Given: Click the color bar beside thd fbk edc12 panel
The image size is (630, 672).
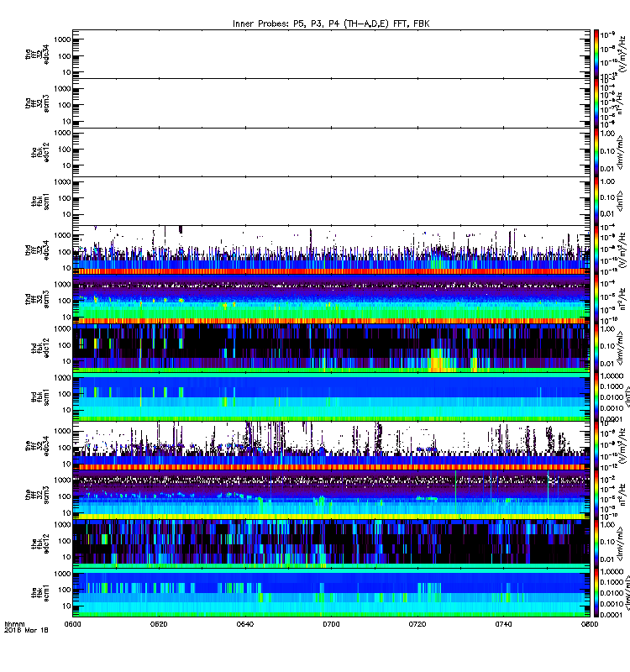Looking at the screenshot, I should coord(596,348).
